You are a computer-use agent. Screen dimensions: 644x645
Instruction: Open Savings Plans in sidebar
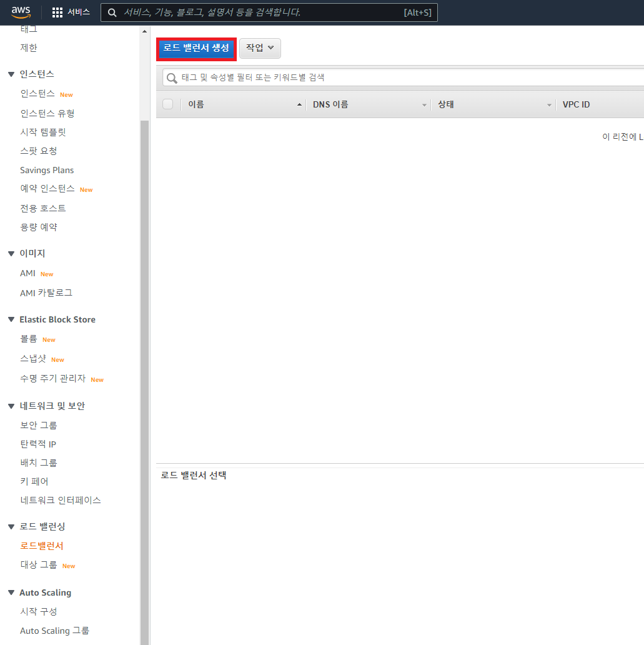[x=47, y=170]
